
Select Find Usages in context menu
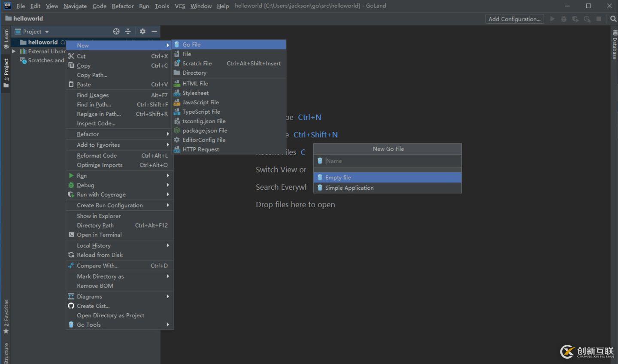click(x=120, y=95)
